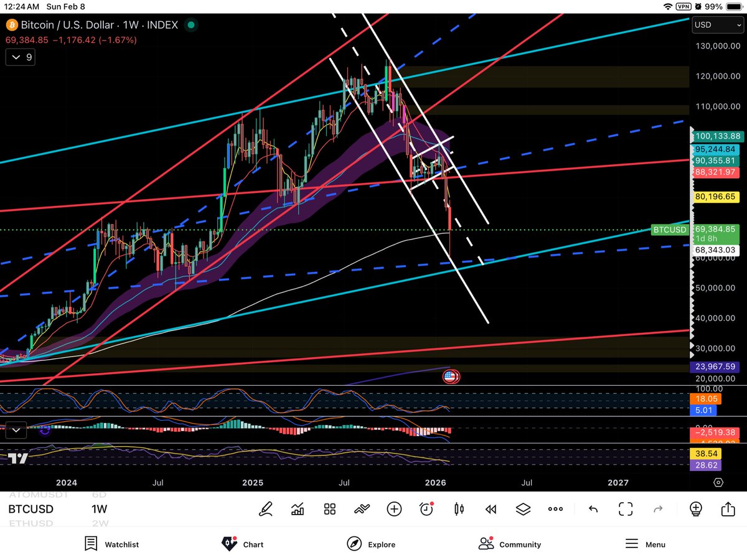Viewport: 747px width, 560px height.
Task: Go to Explore tab
Action: pyautogui.click(x=372, y=544)
